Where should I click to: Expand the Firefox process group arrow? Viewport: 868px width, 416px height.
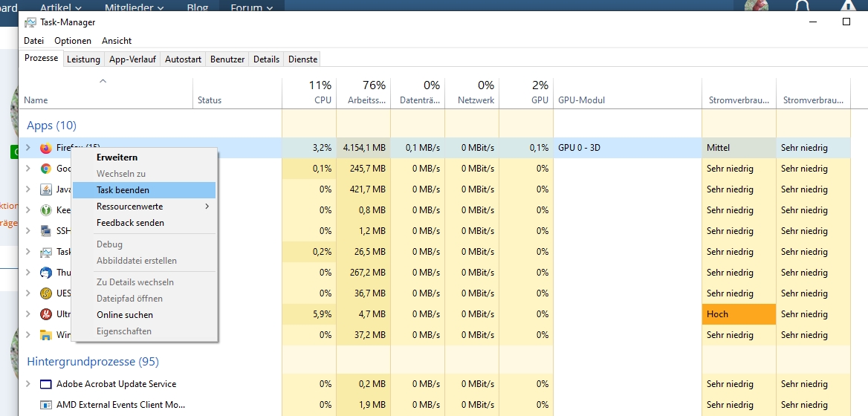click(28, 148)
